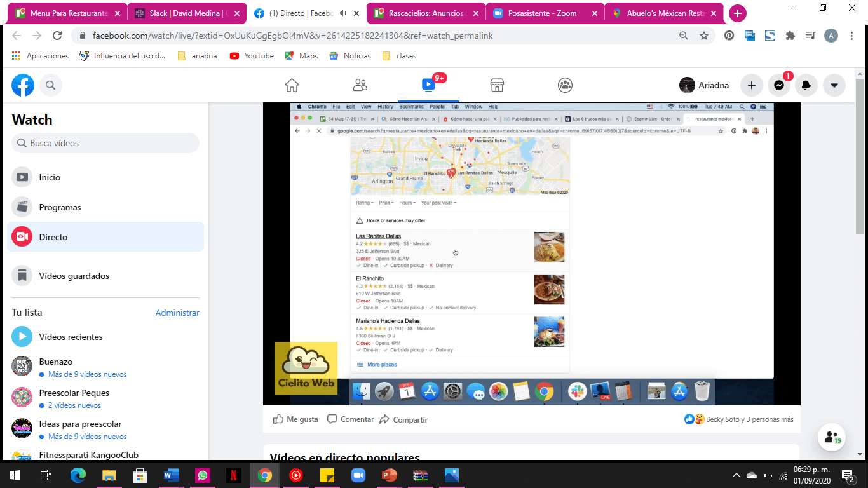Open Facebook home via logo
The image size is (868, 488).
pyautogui.click(x=23, y=85)
